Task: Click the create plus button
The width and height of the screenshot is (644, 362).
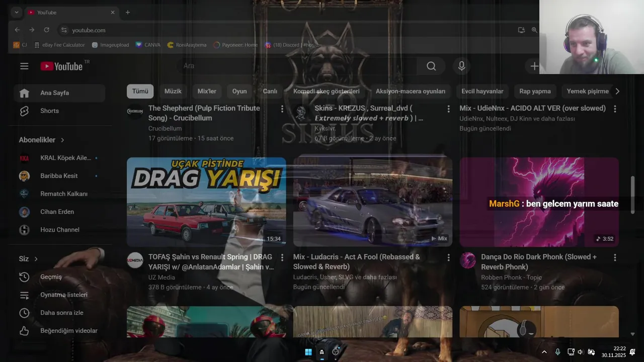Action: coord(534,66)
